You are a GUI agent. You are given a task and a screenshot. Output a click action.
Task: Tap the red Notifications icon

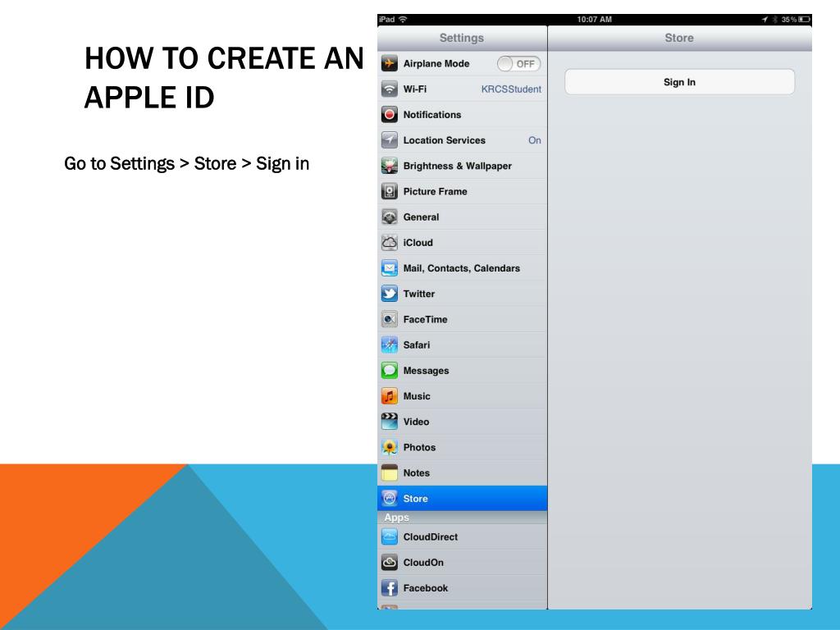tap(390, 115)
